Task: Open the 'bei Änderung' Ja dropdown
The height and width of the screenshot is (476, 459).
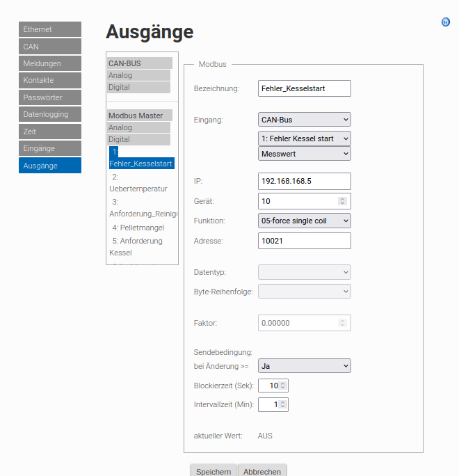Action: coord(305,366)
